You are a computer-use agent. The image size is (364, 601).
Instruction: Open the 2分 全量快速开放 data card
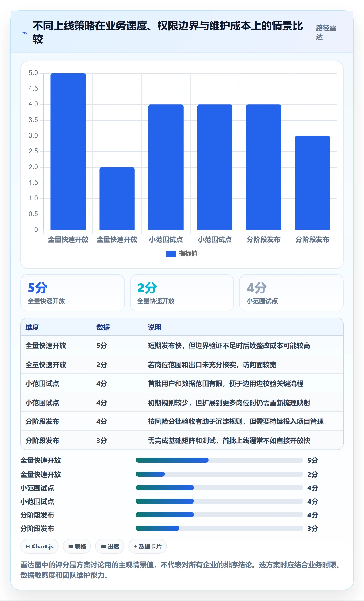[x=182, y=293]
